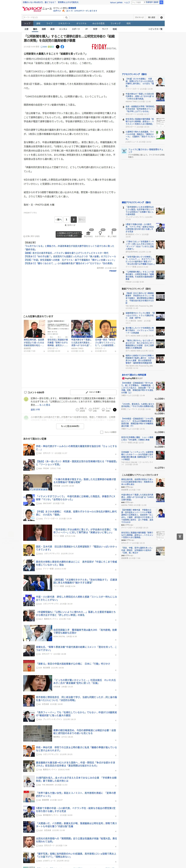Viewport: 186px width, 868px height.
Task: Click the 購入履歴 button
Action: [x=152, y=17]
